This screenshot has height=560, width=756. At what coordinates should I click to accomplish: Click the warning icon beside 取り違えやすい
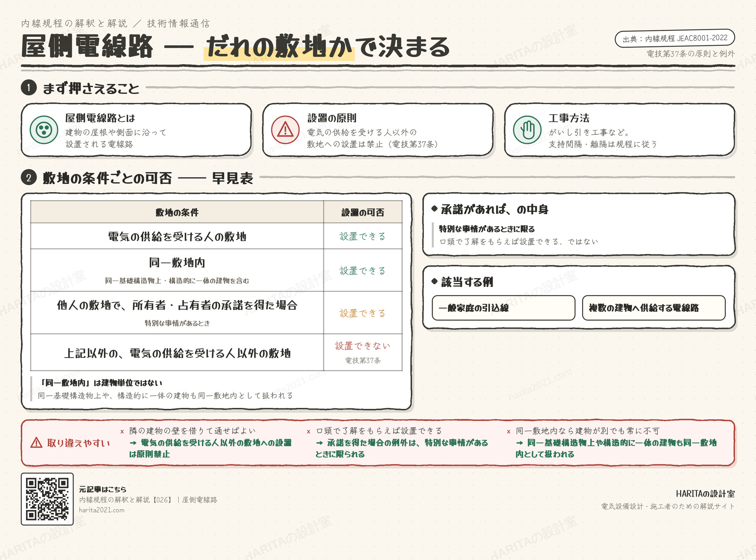(37, 443)
